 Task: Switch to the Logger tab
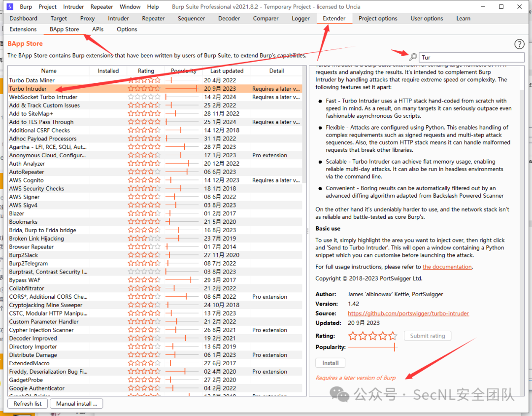click(x=300, y=18)
